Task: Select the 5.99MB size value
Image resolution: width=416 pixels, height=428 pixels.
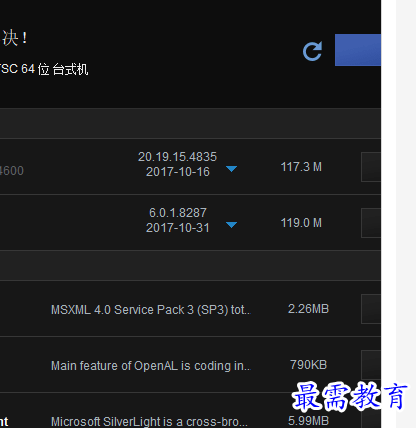Action: pyautogui.click(x=308, y=421)
